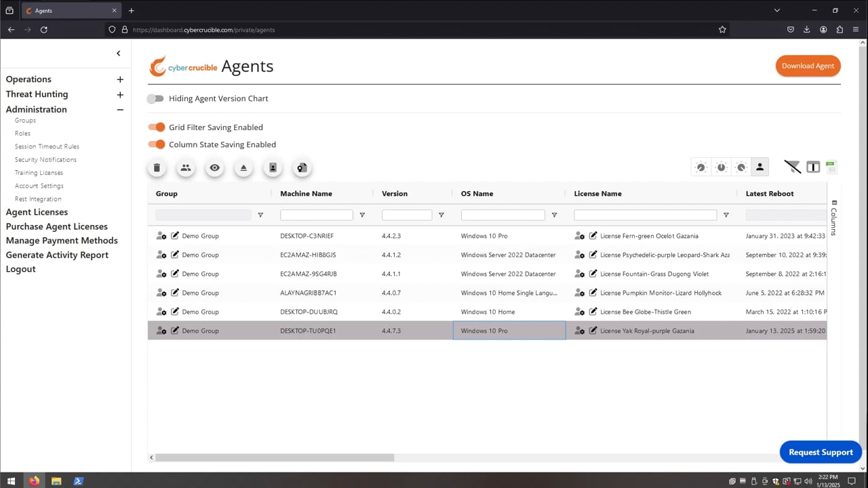Image resolution: width=868 pixels, height=488 pixels.
Task: Click group settings icon for DESKTOP-C3NRIEF
Action: 161,236
